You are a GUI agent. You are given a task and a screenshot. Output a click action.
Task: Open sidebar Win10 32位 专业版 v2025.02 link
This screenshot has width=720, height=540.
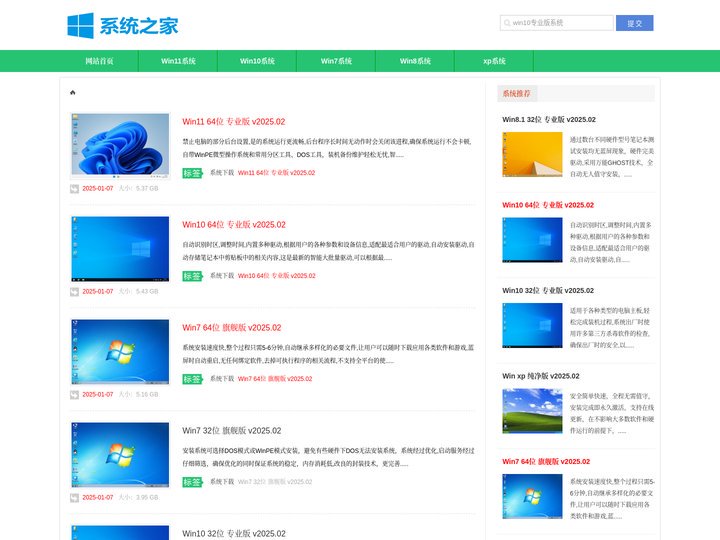point(548,291)
